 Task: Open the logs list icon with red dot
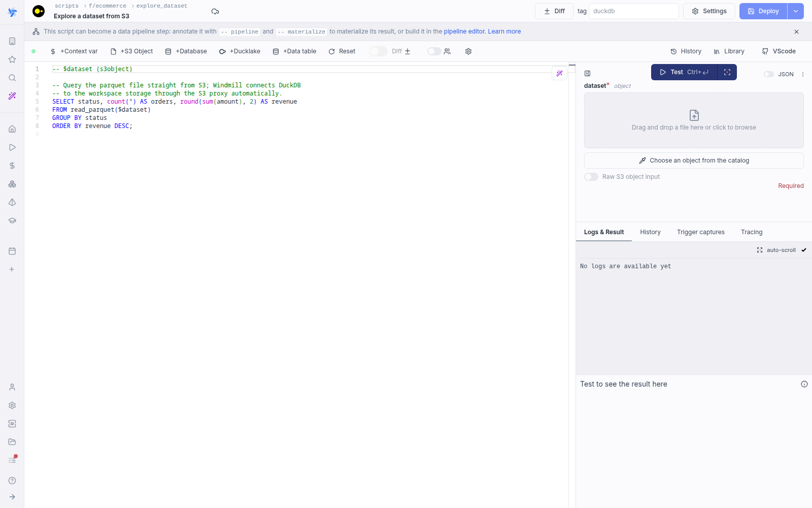[12, 460]
